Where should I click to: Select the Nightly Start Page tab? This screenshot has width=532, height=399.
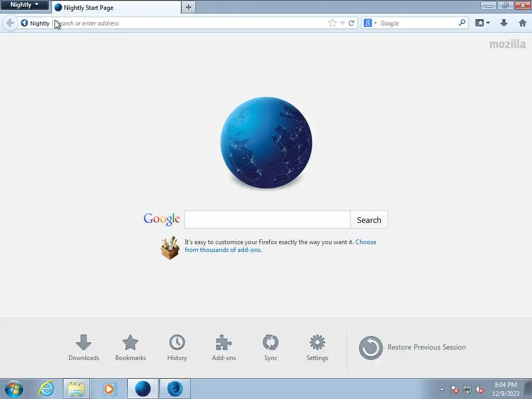(116, 7)
